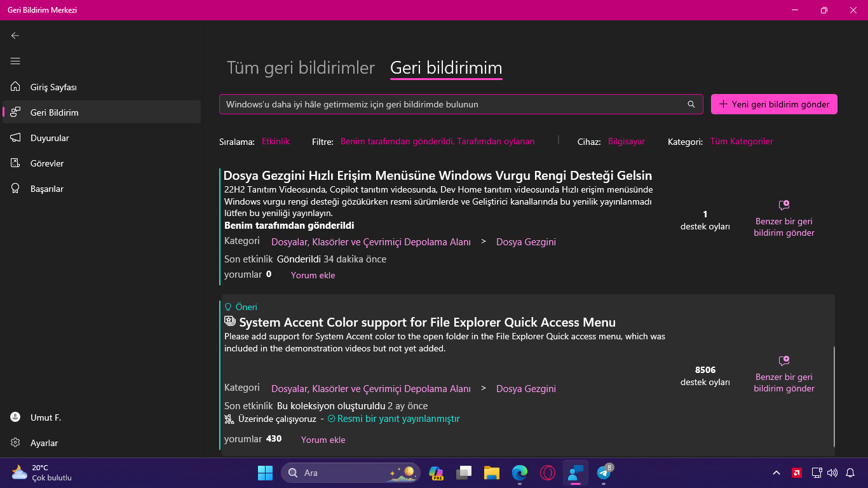Click 430 yorumlar comment count
Image resolution: width=868 pixels, height=488 pixels.
point(274,439)
